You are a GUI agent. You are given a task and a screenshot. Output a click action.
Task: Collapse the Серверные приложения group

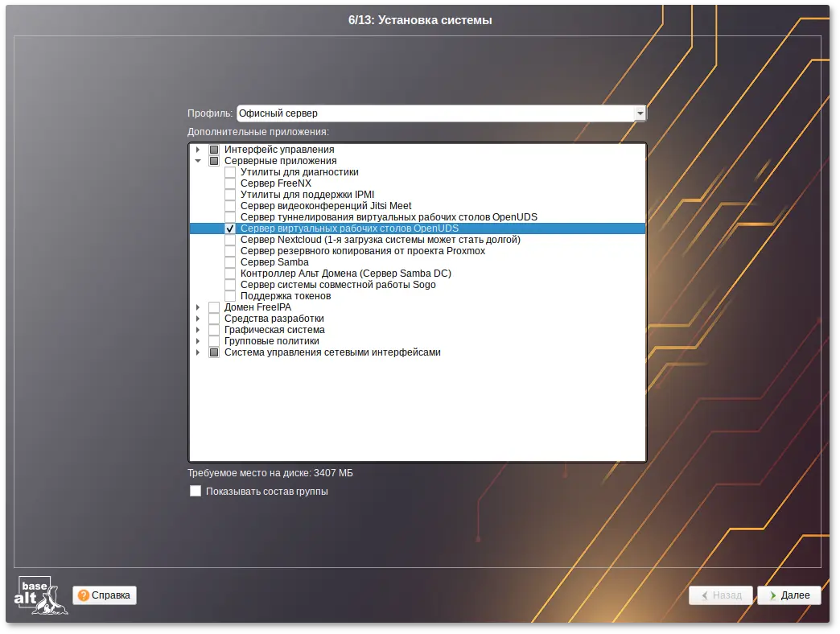(x=199, y=160)
